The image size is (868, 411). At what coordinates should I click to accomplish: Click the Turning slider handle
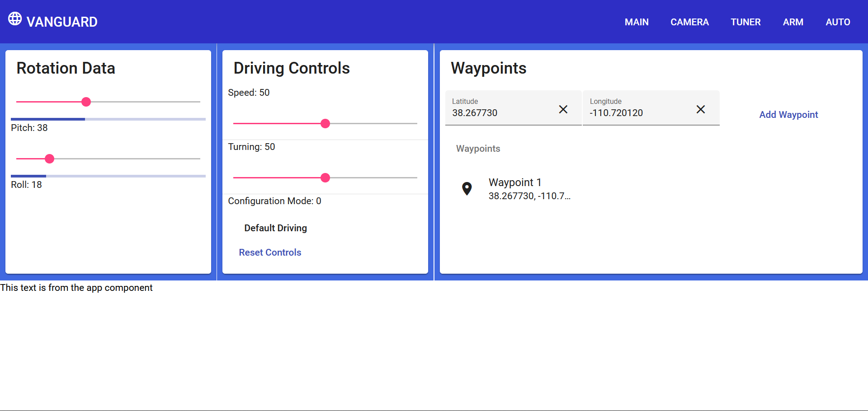[x=325, y=178]
